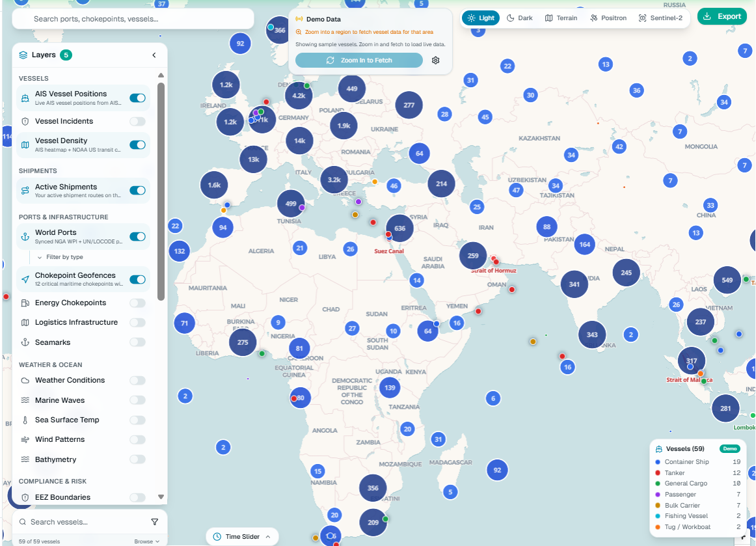
Task: Click the Export button
Action: pyautogui.click(x=722, y=16)
